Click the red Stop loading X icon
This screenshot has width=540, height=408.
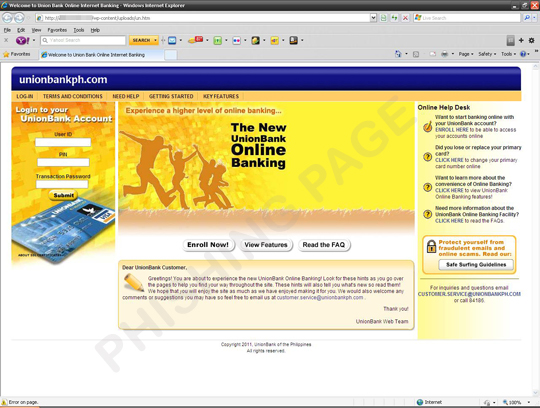(x=406, y=18)
